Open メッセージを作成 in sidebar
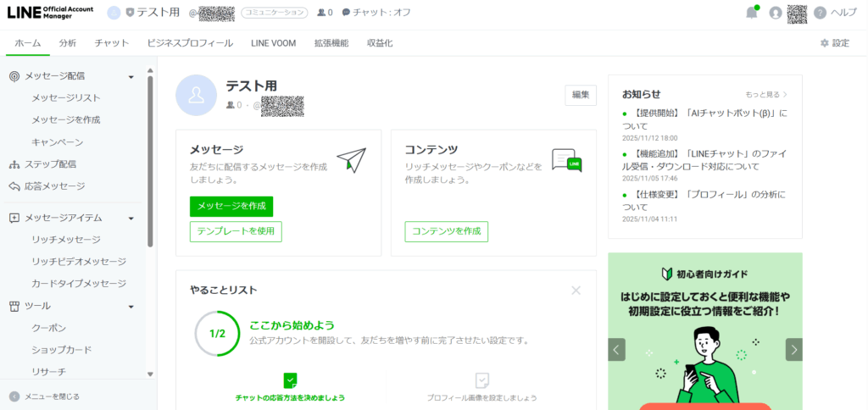The width and height of the screenshot is (868, 410). click(x=66, y=119)
